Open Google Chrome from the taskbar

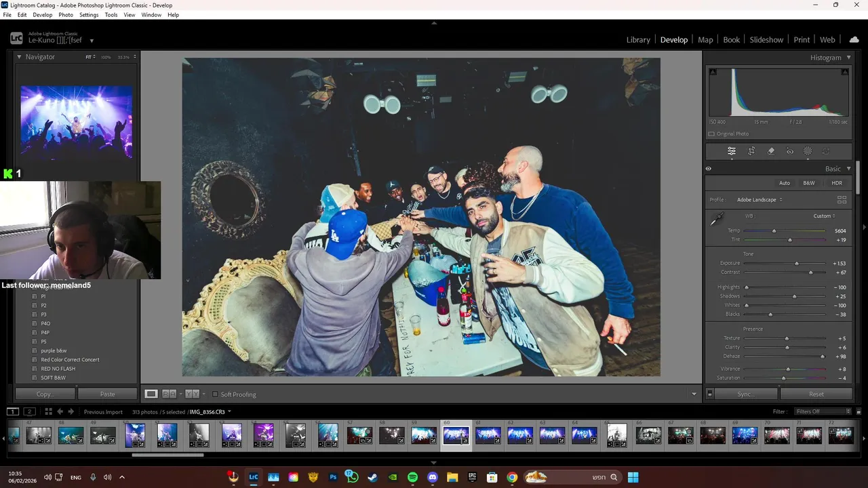(x=512, y=477)
